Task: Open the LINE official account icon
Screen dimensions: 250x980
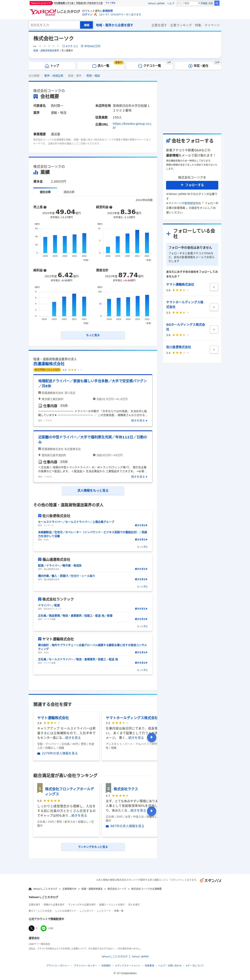Action: (x=43, y=928)
